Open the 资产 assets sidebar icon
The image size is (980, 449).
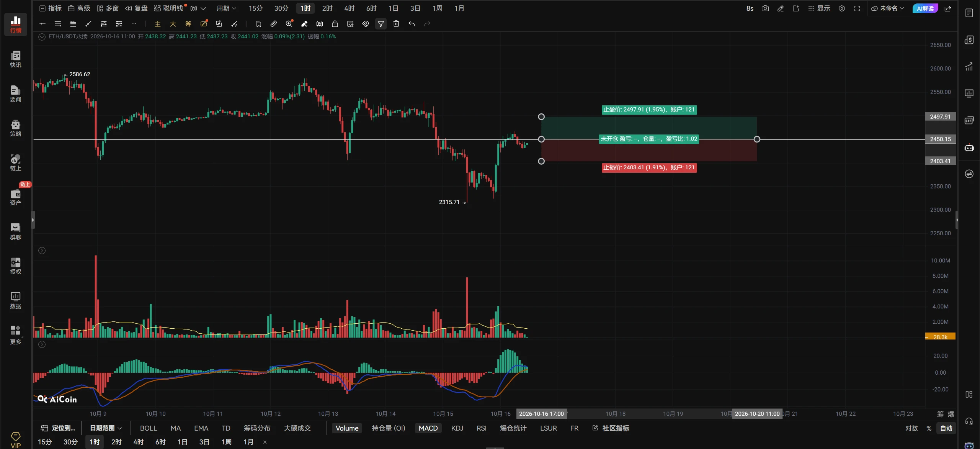point(16,197)
